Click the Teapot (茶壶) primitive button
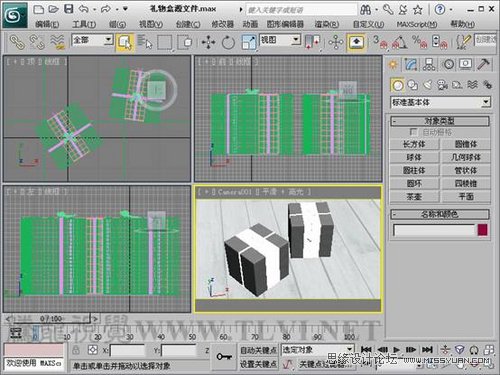Viewport: 500px width, 375px height. coord(414,197)
